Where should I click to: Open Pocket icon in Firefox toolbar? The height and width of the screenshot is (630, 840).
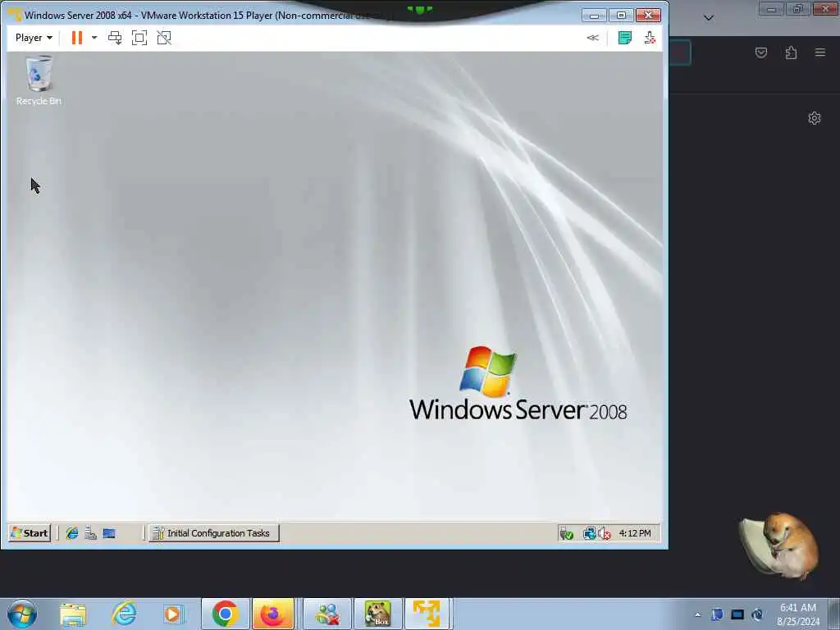pyautogui.click(x=761, y=52)
